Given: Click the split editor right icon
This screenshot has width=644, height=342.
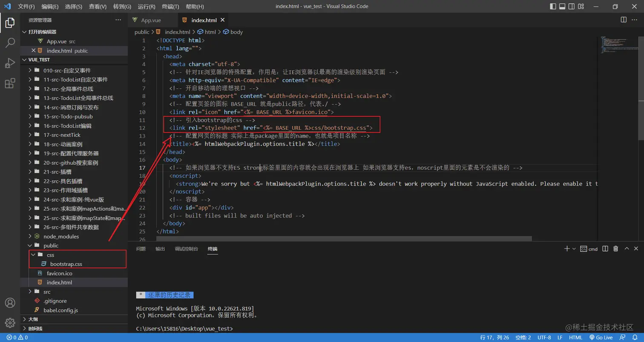Looking at the screenshot, I should 624,20.
